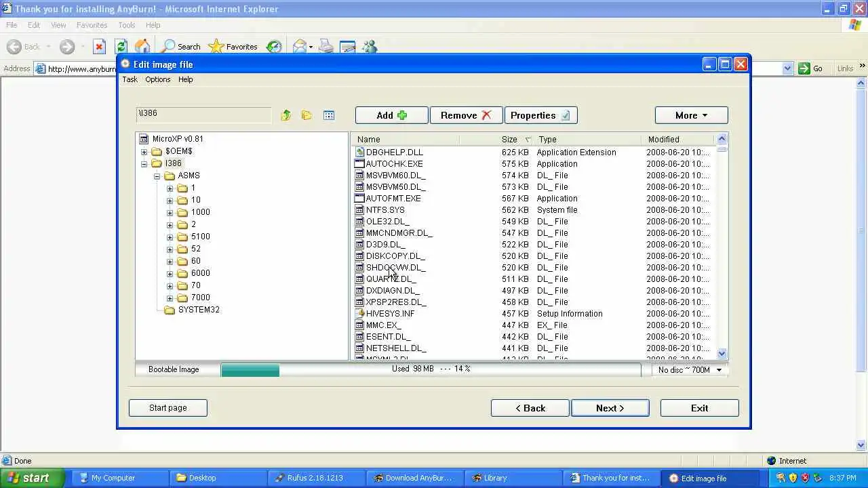868x488 pixels.
Task: Click the < Back button
Action: coord(530,408)
